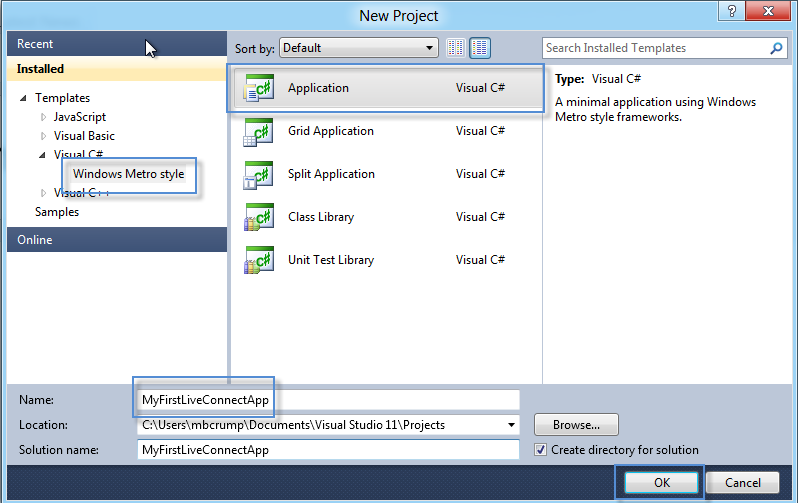Viewport: 798px width, 503px height.
Task: Select the Application template icon
Action: [x=259, y=88]
